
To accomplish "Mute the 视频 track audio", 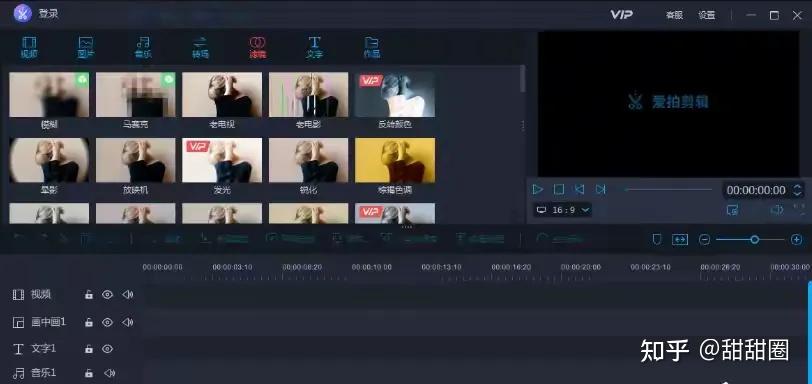I will tap(127, 294).
